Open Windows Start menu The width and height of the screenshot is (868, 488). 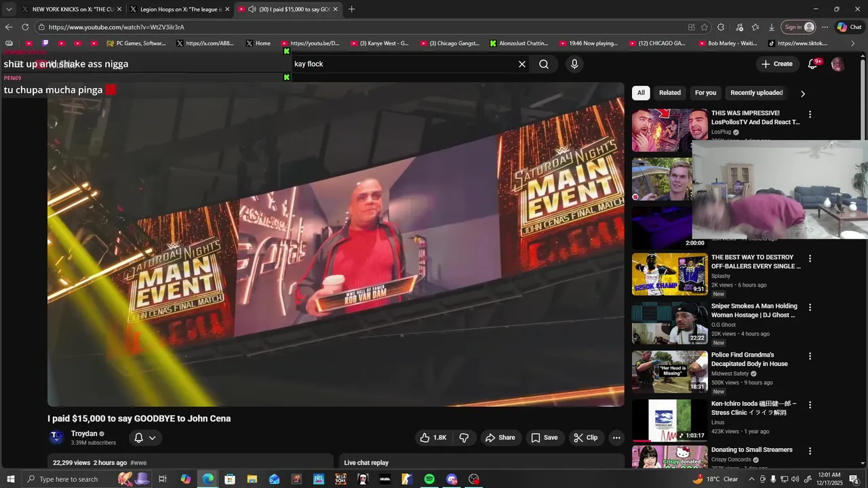coord(11,479)
